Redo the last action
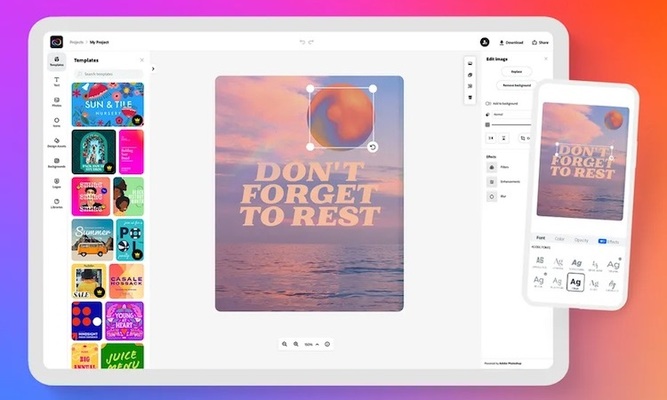667x400 pixels. (311, 42)
